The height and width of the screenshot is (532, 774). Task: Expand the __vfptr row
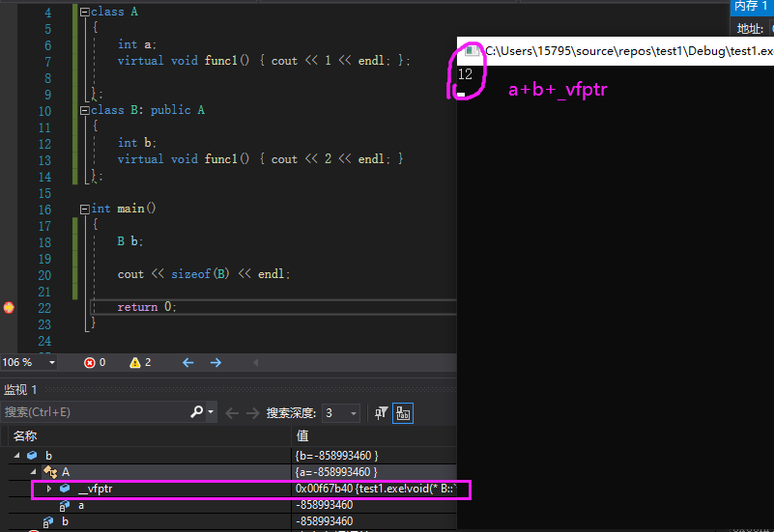pyautogui.click(x=49, y=489)
